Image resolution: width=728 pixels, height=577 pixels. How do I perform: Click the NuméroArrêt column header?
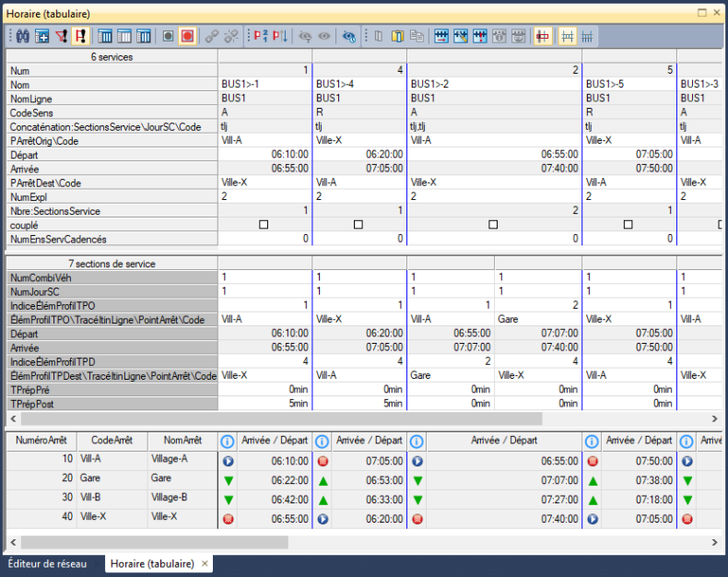pos(41,442)
